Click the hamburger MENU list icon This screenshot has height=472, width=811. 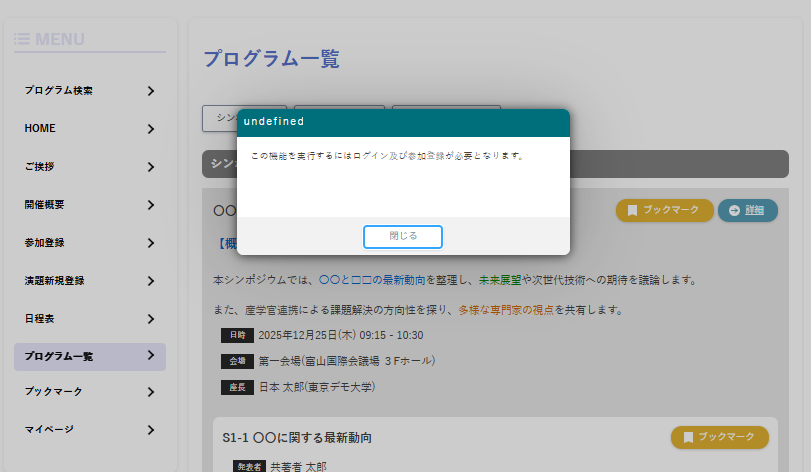tap(22, 39)
